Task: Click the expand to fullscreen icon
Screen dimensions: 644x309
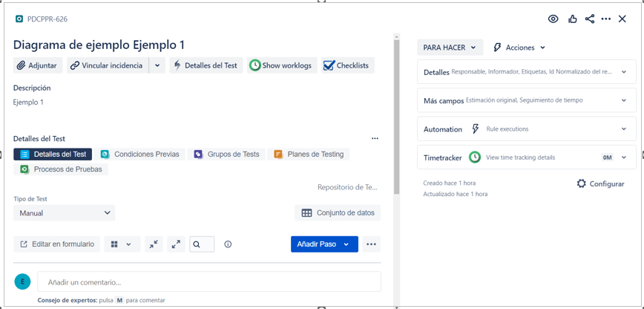Action: point(176,244)
